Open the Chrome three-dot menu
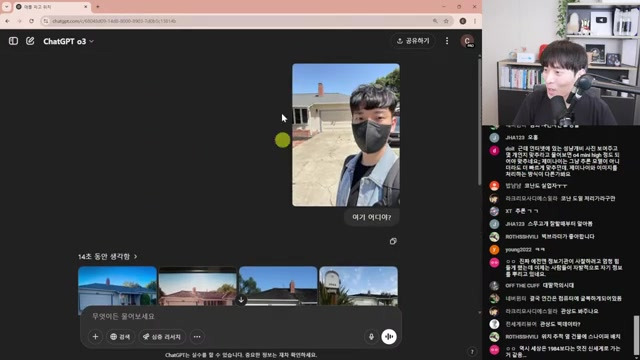640x360 pixels. [x=475, y=21]
